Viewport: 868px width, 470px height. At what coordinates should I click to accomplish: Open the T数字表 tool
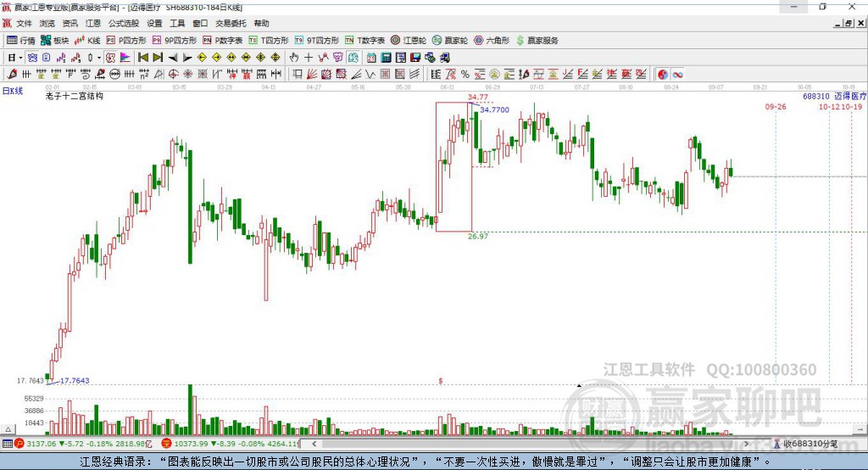(x=364, y=41)
